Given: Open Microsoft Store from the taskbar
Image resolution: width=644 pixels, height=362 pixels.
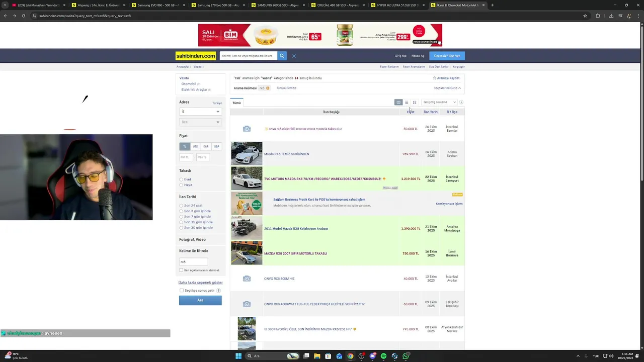Looking at the screenshot, I should click(328, 356).
